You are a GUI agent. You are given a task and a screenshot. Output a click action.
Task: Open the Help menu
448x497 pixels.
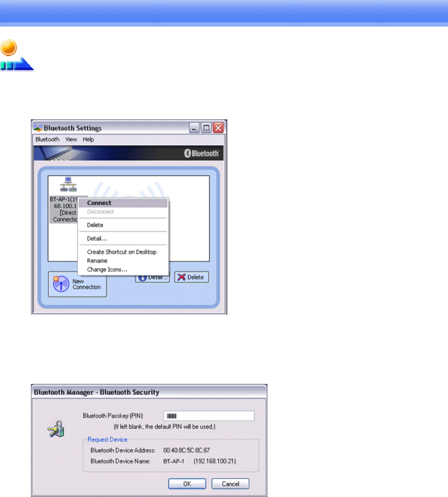(88, 139)
